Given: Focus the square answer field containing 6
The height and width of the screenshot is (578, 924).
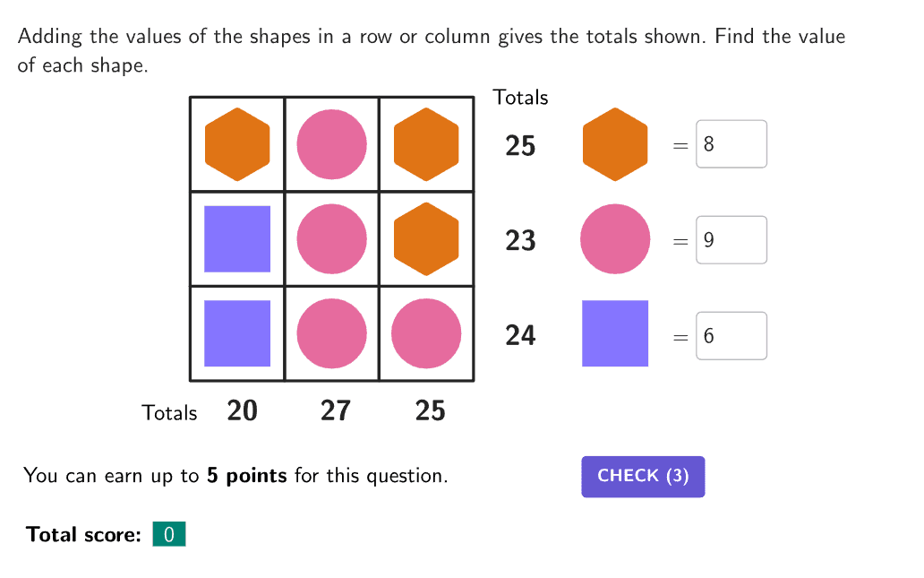Looking at the screenshot, I should [731, 336].
